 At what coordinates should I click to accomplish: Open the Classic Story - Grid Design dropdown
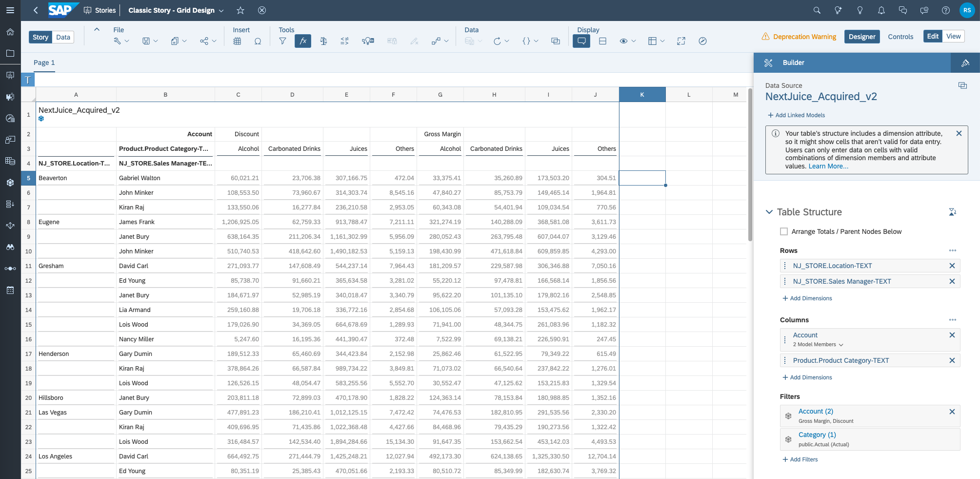(x=222, y=10)
